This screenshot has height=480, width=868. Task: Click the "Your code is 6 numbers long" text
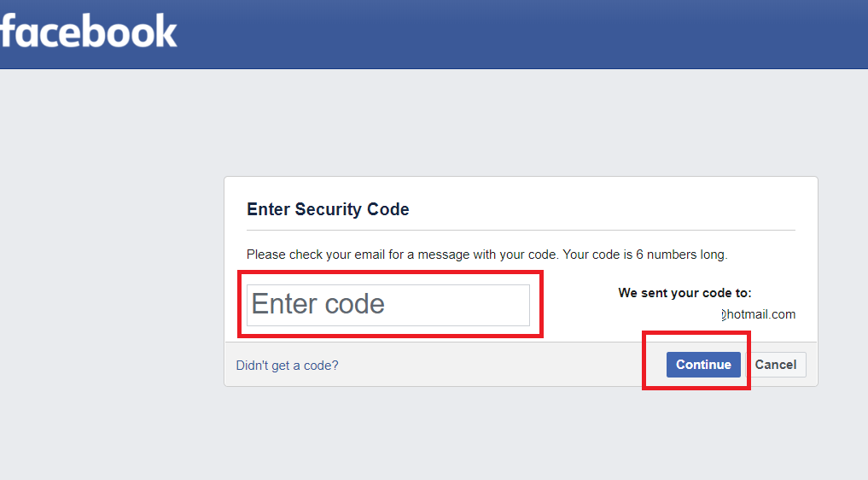(645, 255)
